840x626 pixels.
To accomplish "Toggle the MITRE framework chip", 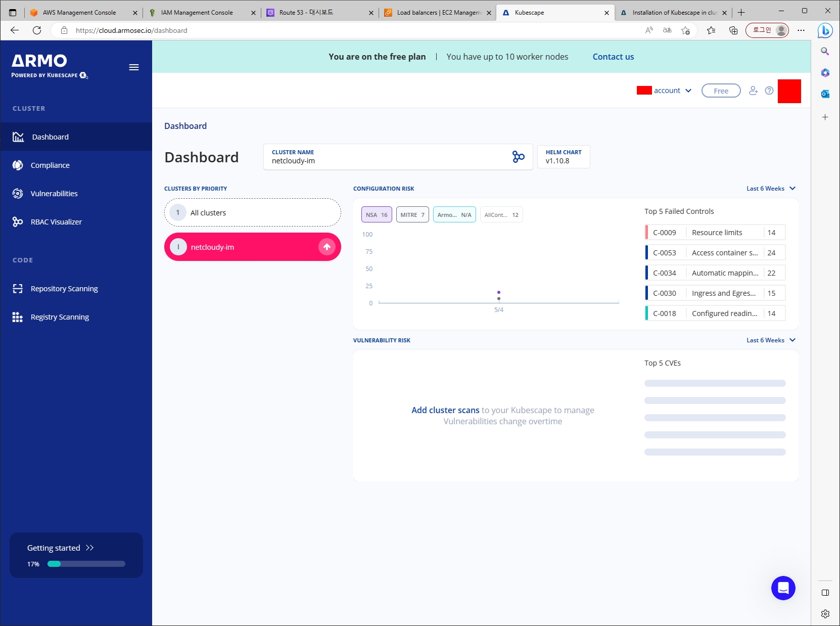I will 412,214.
